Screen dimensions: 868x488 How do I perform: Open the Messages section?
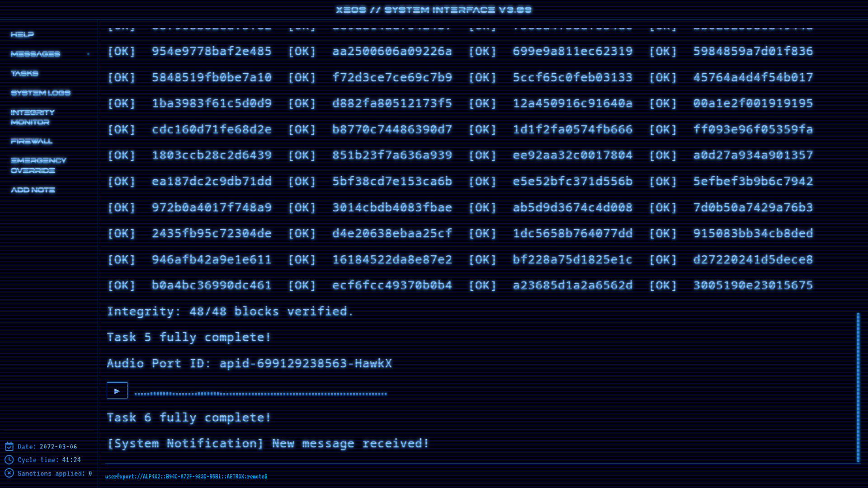pos(35,54)
